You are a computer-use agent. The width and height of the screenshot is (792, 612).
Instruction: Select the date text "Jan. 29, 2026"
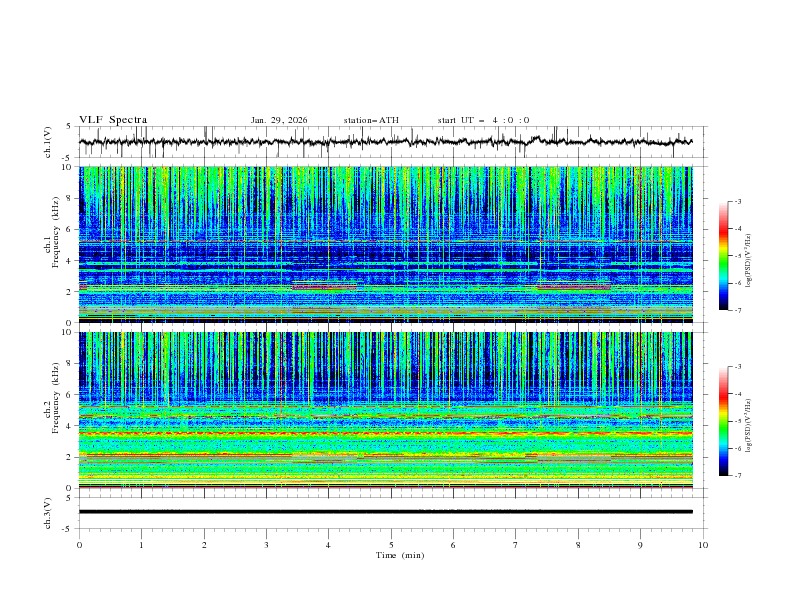tap(279, 120)
